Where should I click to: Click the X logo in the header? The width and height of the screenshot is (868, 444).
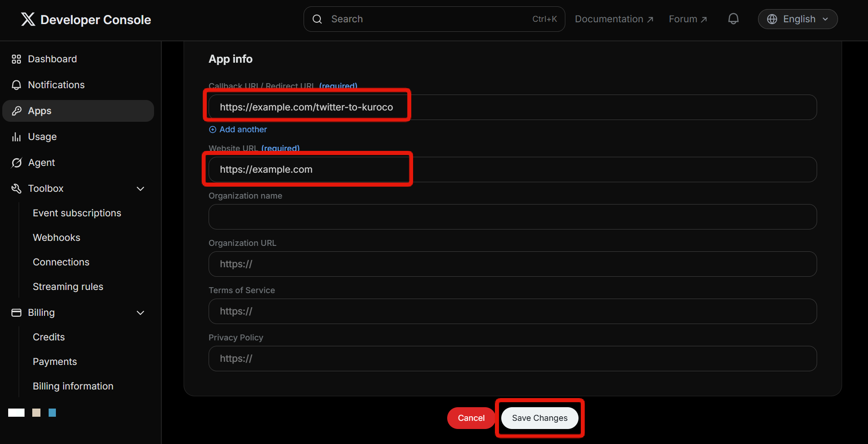point(28,19)
